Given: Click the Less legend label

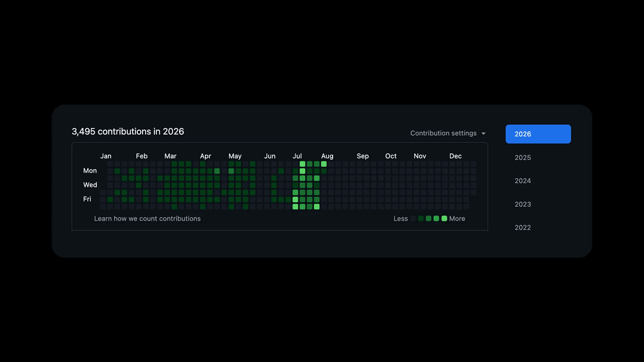Looking at the screenshot, I should 400,219.
